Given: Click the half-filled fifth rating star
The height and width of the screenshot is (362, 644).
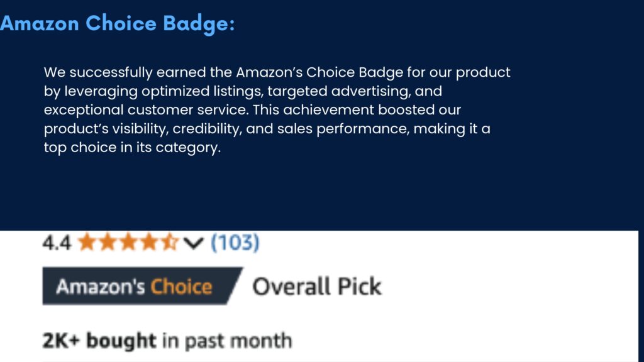Looking at the screenshot, I should [169, 242].
